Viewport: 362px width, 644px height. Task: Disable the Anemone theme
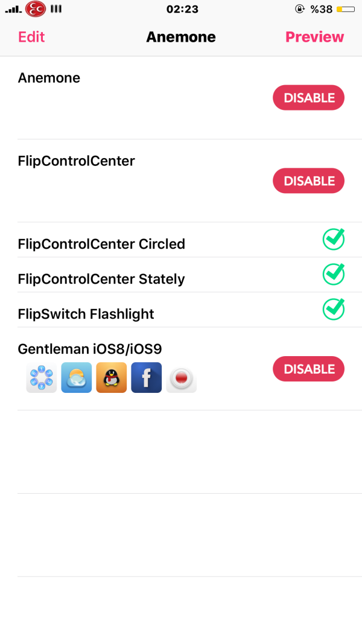[308, 98]
